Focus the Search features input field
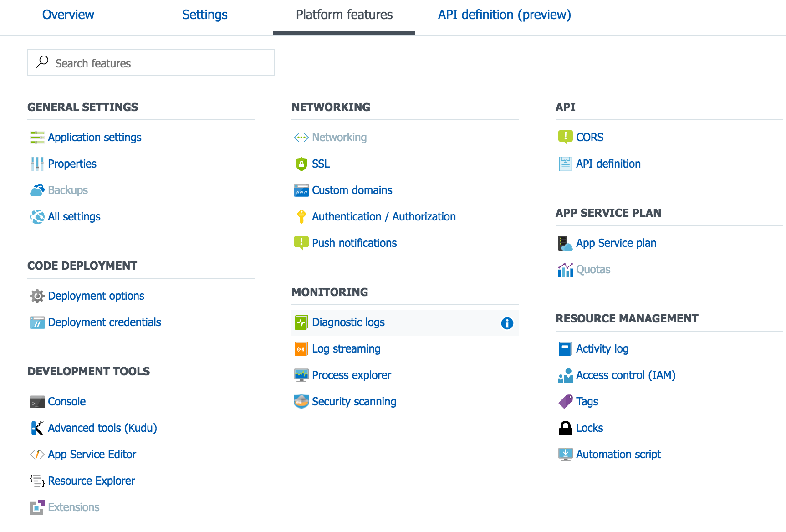The image size is (786, 532). tap(151, 62)
